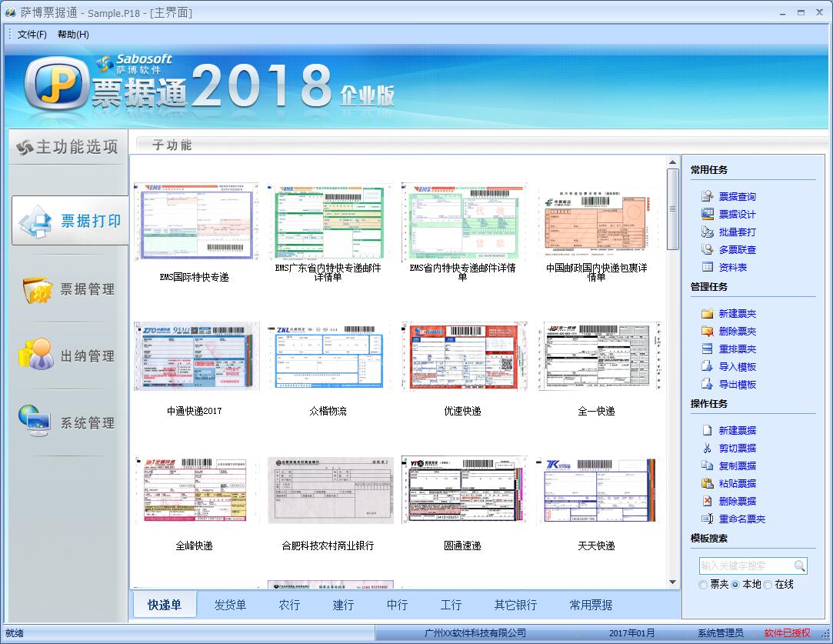Open the 票据打印 main function
This screenshot has width=833, height=644.
70,221
